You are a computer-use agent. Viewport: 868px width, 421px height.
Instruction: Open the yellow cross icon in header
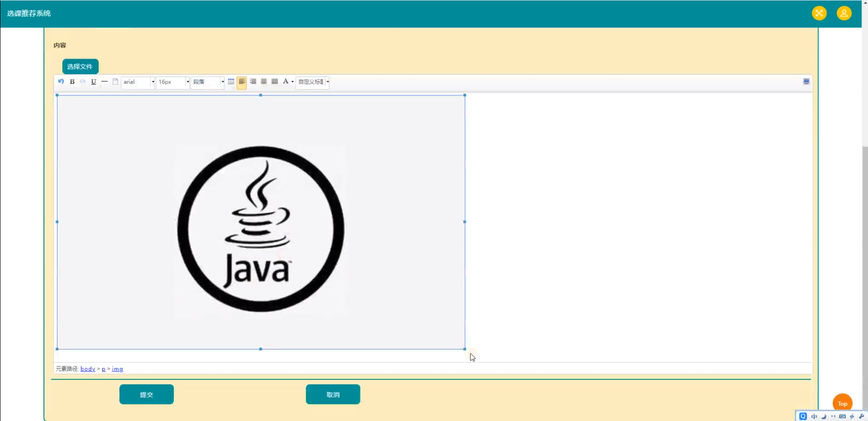click(x=819, y=13)
